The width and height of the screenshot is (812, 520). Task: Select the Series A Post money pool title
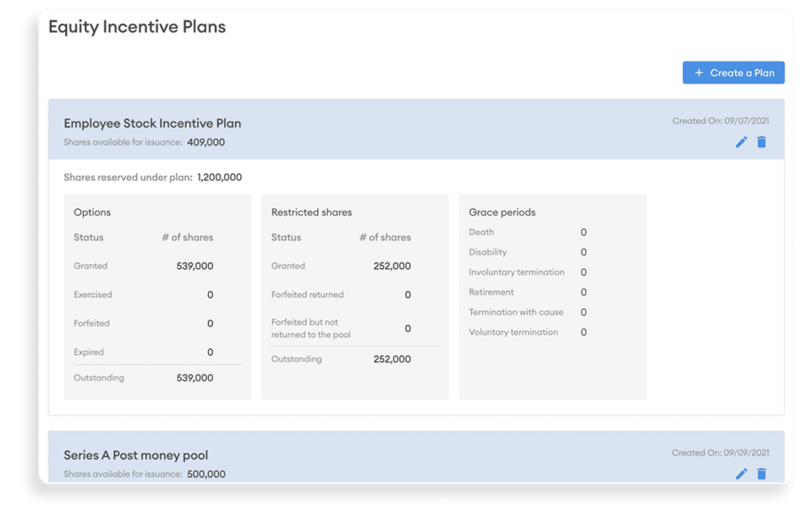(x=135, y=455)
